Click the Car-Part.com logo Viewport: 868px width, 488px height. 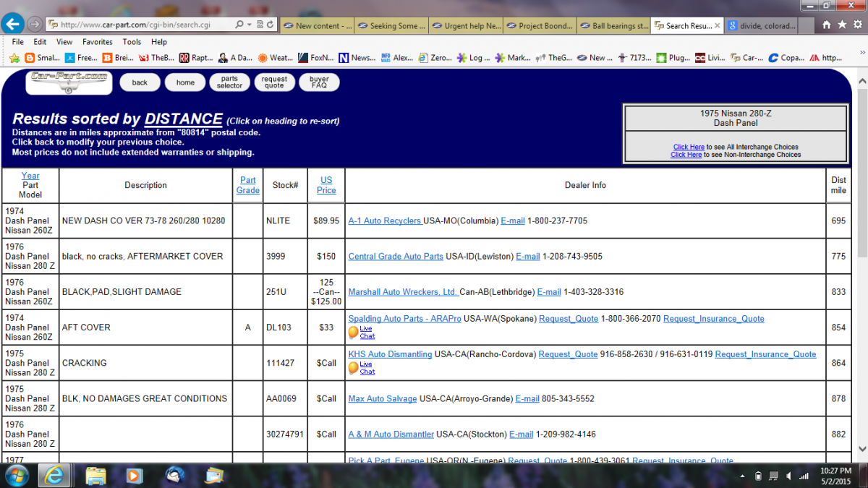[x=69, y=82]
